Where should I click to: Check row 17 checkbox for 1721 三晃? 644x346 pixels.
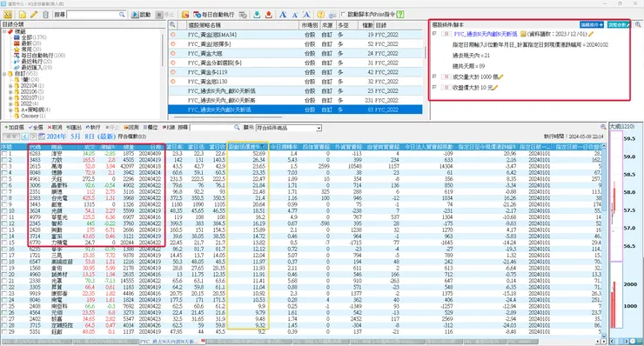pos(3,256)
